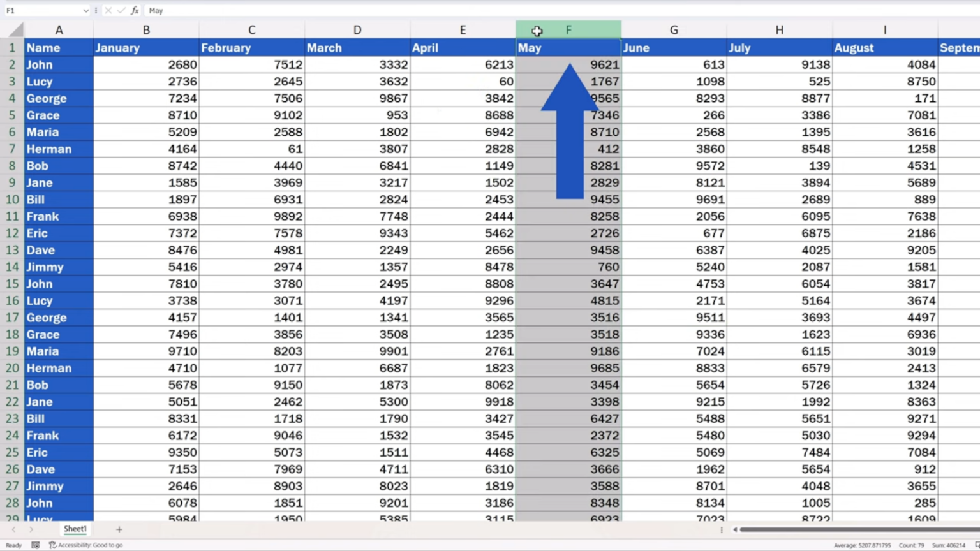Click the Cancel X icon in formula bar
The height and width of the screenshot is (551, 980).
108,11
